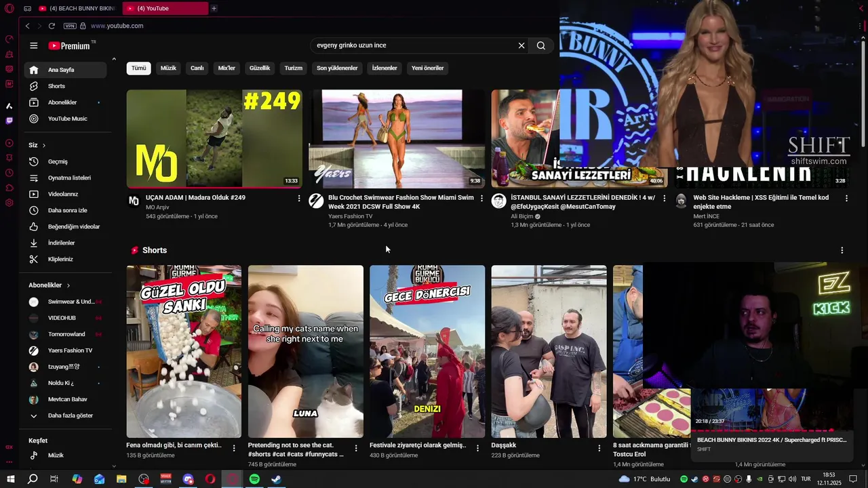Open Steam from the Windows taskbar
Viewport: 868px width, 488px height.
pyautogui.click(x=276, y=479)
